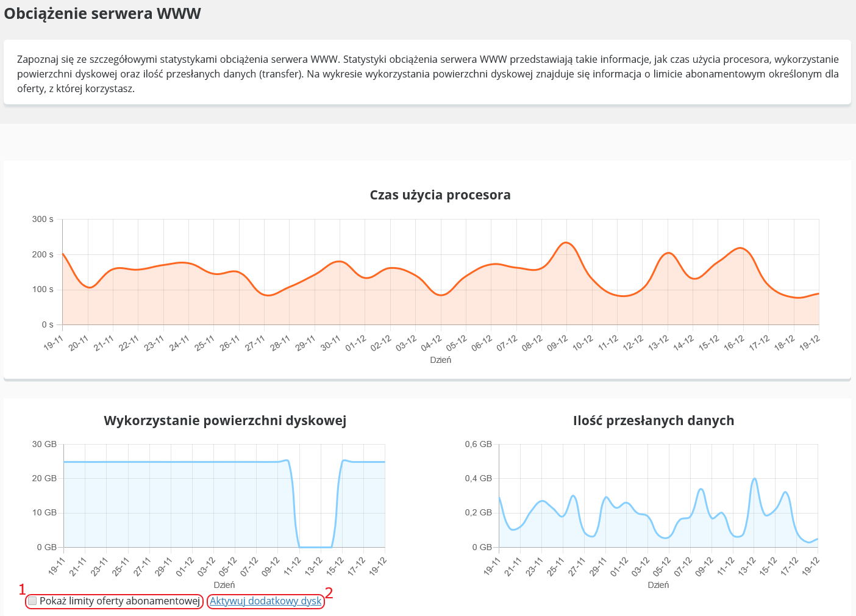Click the Ilość przesłanych danych heading

coord(654,420)
